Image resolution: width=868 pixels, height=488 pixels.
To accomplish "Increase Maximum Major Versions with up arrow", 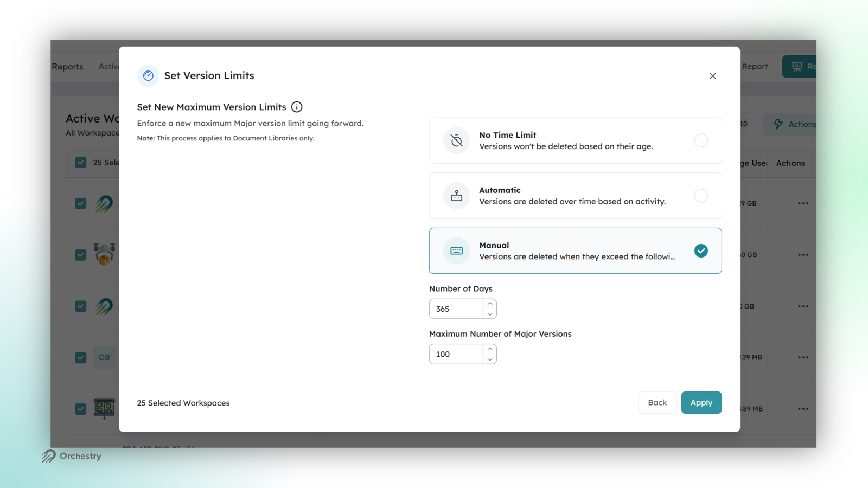I will [x=490, y=349].
